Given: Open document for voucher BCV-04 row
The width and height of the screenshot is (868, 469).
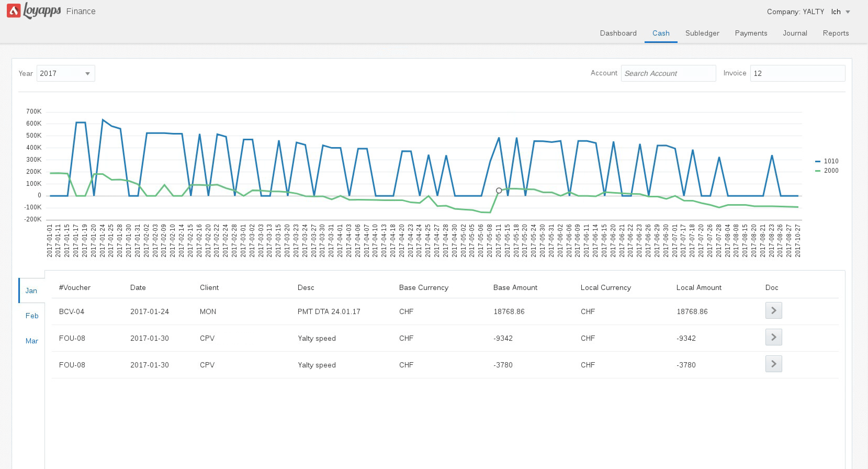Looking at the screenshot, I should point(773,311).
